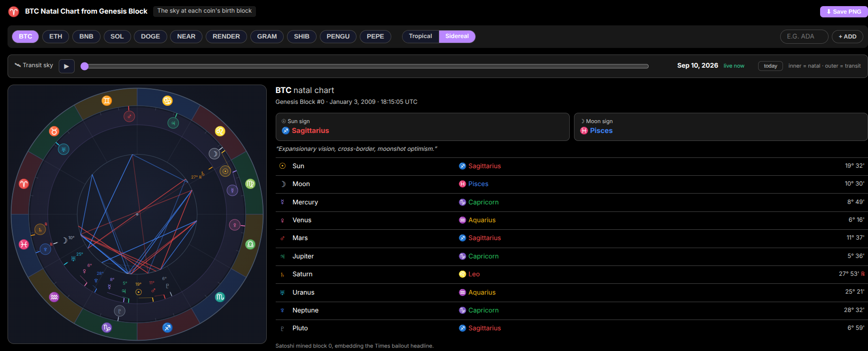Click the transit Venus glyph on the outer ring

click(235, 225)
